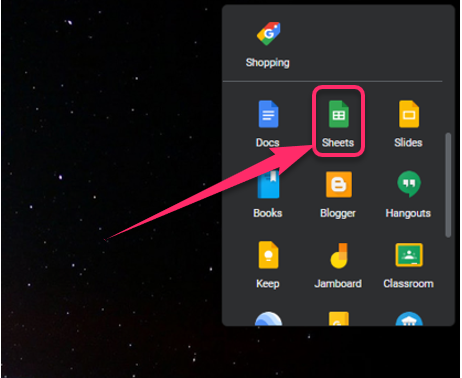Open the Keep notes icon

coord(268,255)
